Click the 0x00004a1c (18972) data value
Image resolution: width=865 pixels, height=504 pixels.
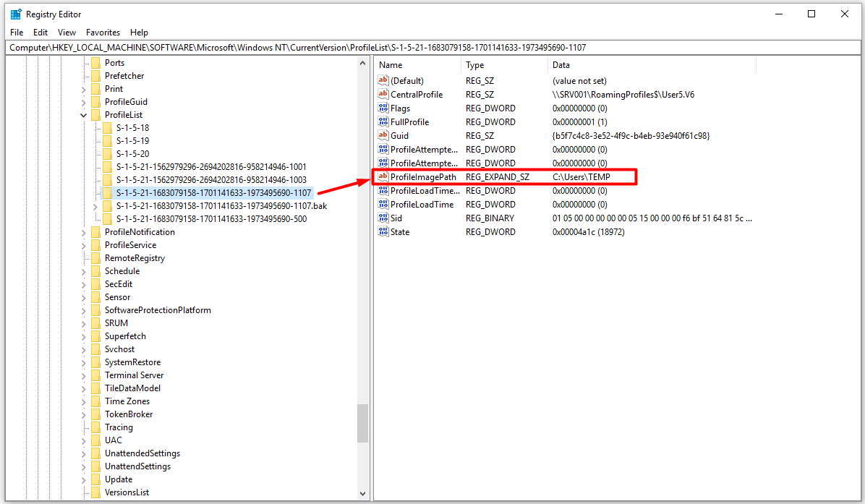[x=589, y=231]
